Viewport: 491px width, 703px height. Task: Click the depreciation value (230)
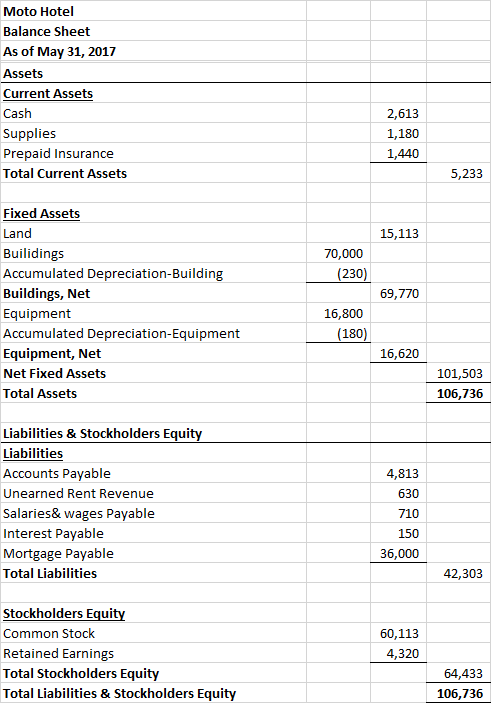352,274
